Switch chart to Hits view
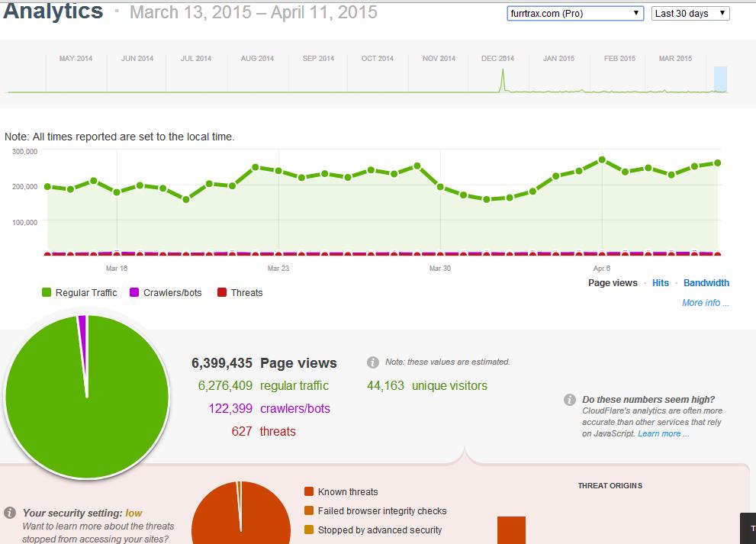This screenshot has height=544, width=756. coord(660,283)
